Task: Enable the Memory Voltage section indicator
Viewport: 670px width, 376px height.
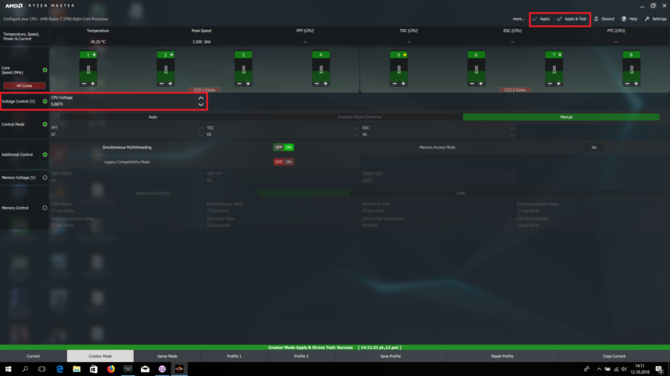Action: tap(45, 177)
